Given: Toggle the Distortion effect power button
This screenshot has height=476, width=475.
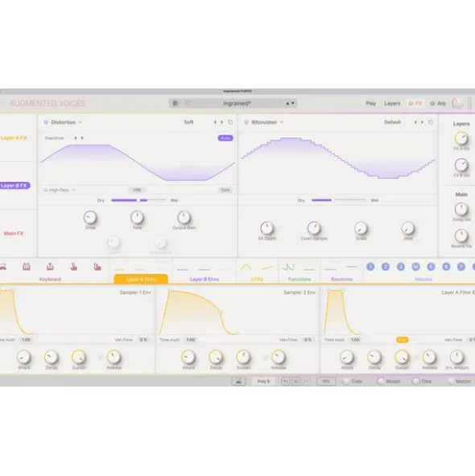Looking at the screenshot, I should pos(46,122).
